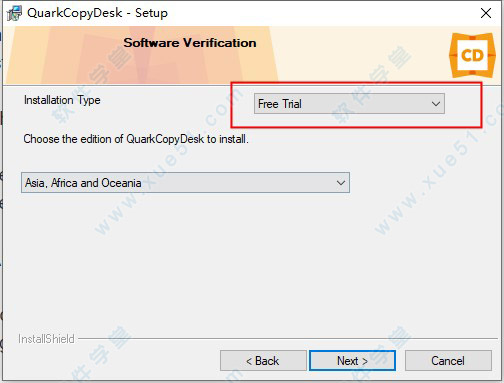Screen dimensions: 504x383
Task: Proceed with the Next > button
Action: [x=352, y=361]
